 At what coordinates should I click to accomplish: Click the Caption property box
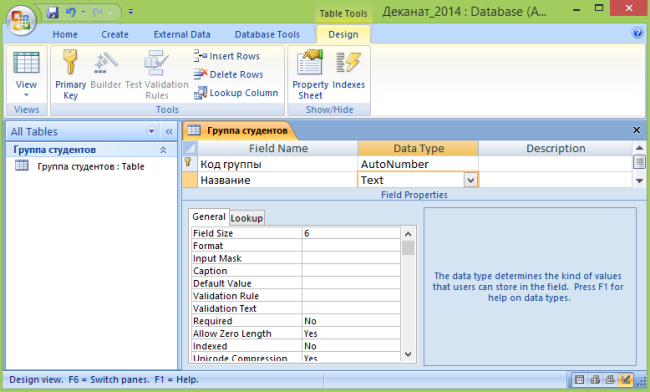(351, 271)
